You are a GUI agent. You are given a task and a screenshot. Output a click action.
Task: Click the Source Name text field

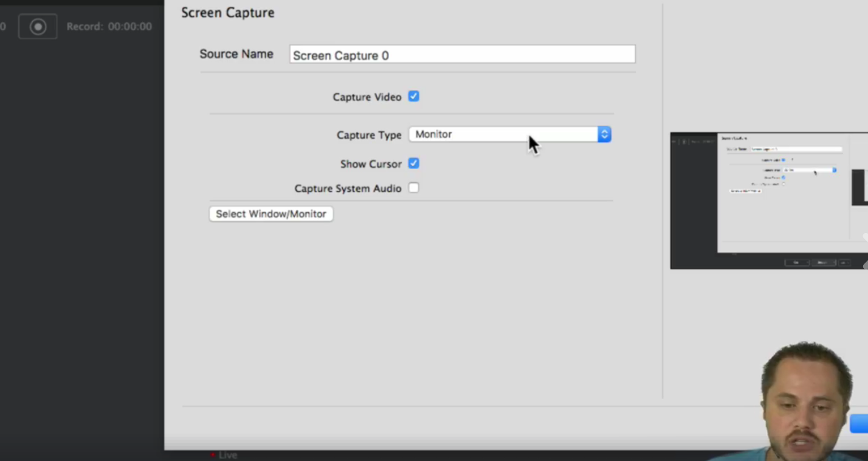point(462,55)
